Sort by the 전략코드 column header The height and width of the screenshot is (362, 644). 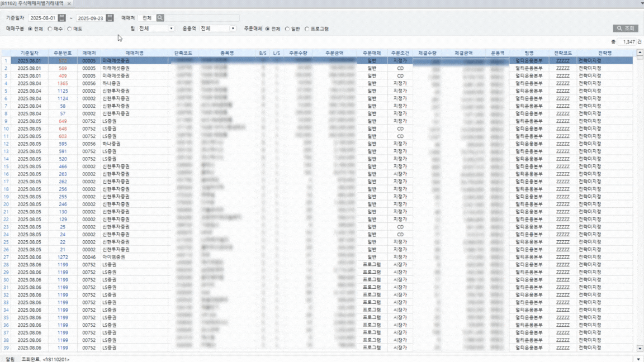click(563, 53)
